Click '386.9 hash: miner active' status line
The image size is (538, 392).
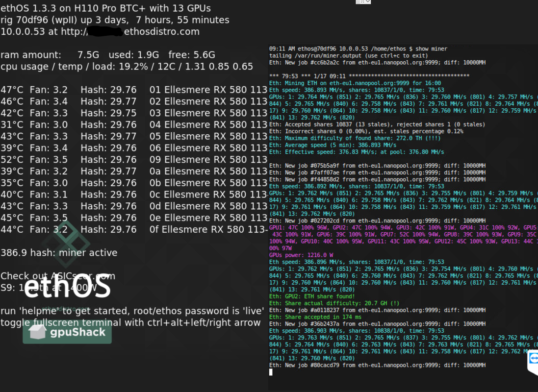[59, 253]
